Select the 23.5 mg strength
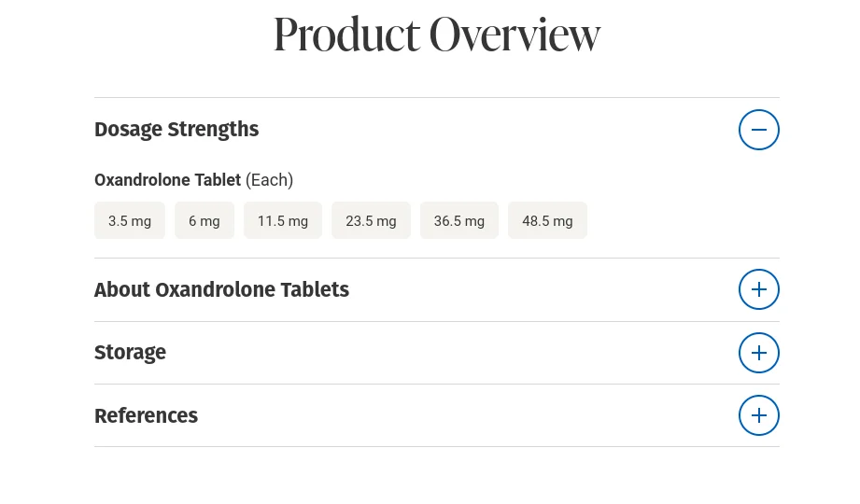The image size is (860, 504). tap(371, 221)
